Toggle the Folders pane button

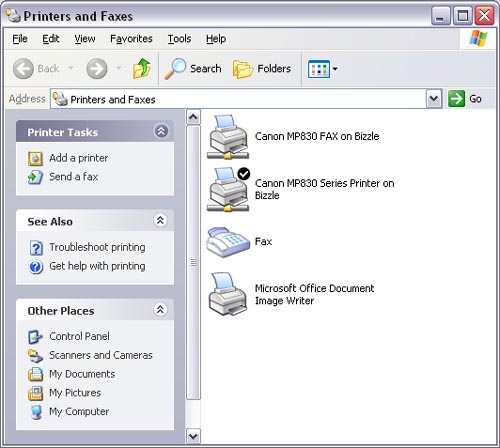pyautogui.click(x=262, y=69)
